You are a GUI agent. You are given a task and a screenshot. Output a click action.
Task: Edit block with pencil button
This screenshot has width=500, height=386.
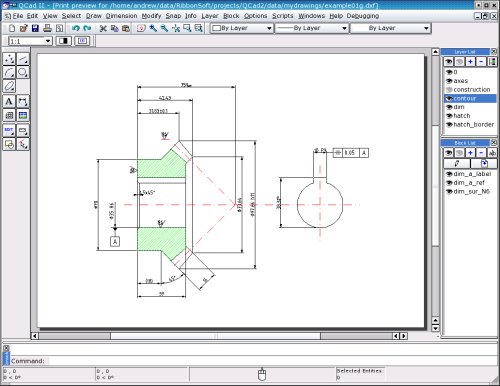tap(457, 163)
